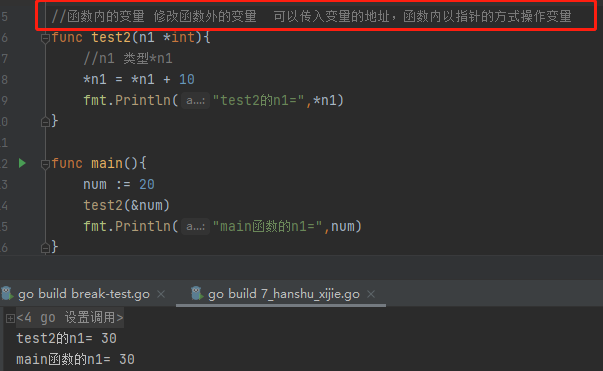Screen dimensions: 603x371
Task: Close the 'go build 7_hanshu_xijie.go' tab
Action: pos(371,294)
